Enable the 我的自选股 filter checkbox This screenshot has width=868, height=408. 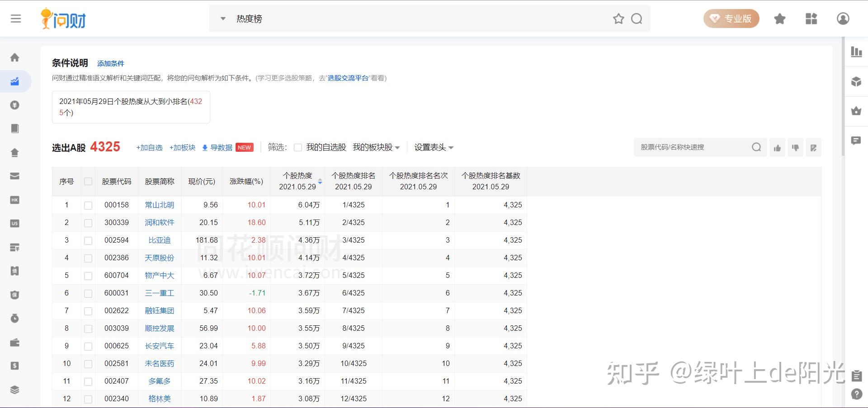click(298, 147)
